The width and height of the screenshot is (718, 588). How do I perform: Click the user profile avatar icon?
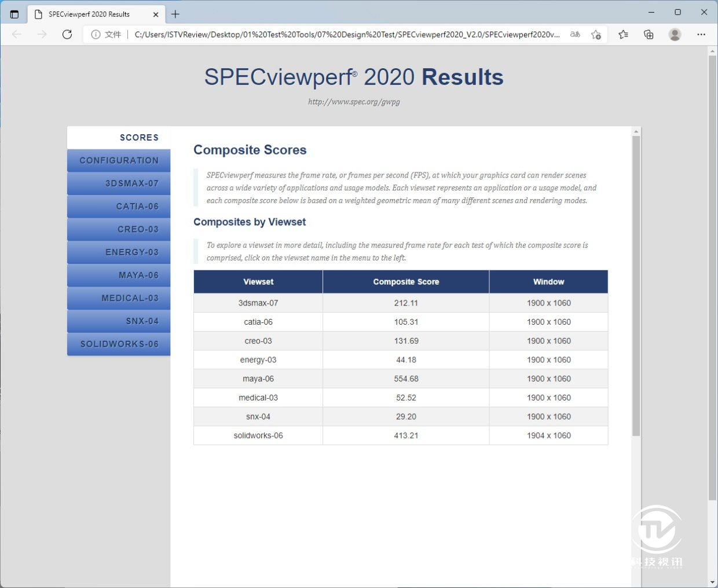click(x=675, y=35)
